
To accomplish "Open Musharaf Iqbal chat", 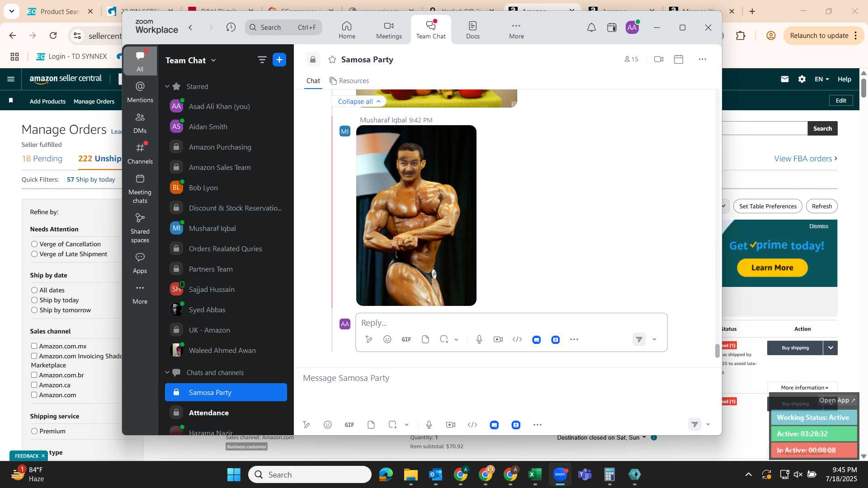I will [226, 229].
